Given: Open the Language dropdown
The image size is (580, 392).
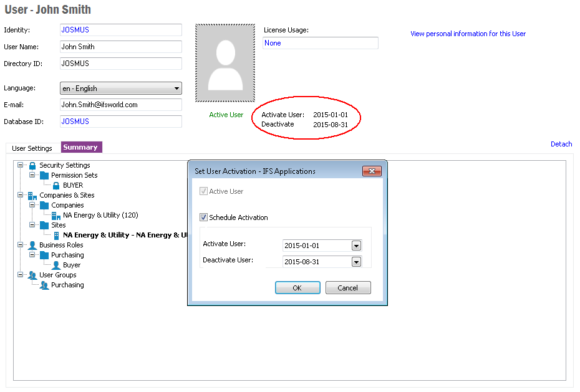Looking at the screenshot, I should (x=177, y=88).
